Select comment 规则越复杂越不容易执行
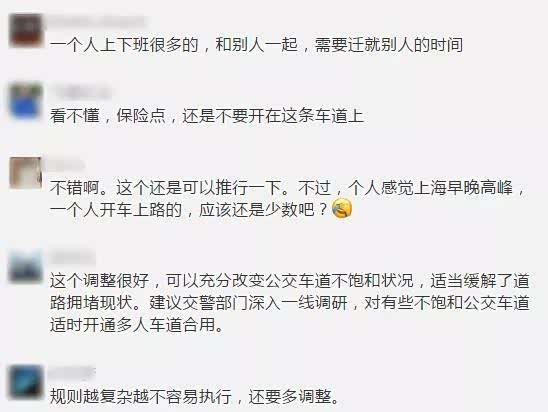This screenshot has height=412, width=548. coord(194,396)
